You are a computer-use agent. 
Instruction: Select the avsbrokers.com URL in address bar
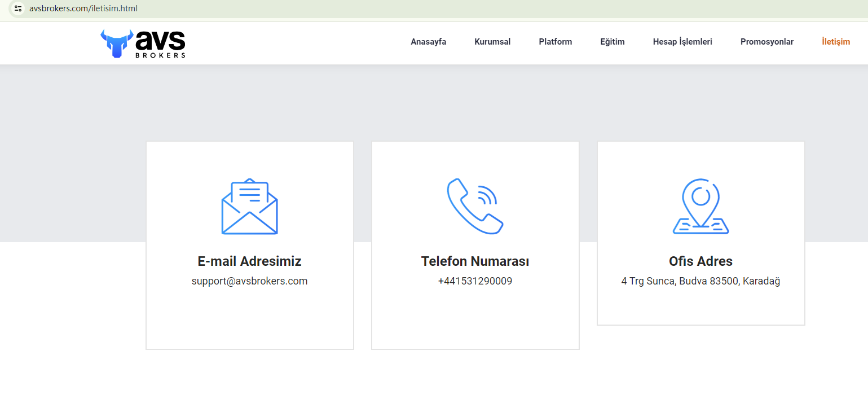click(x=83, y=8)
